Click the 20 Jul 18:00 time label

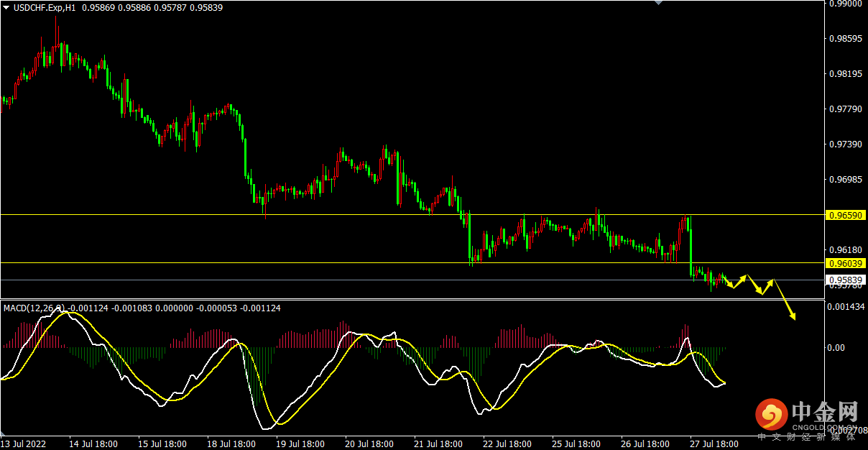pyautogui.click(x=369, y=444)
